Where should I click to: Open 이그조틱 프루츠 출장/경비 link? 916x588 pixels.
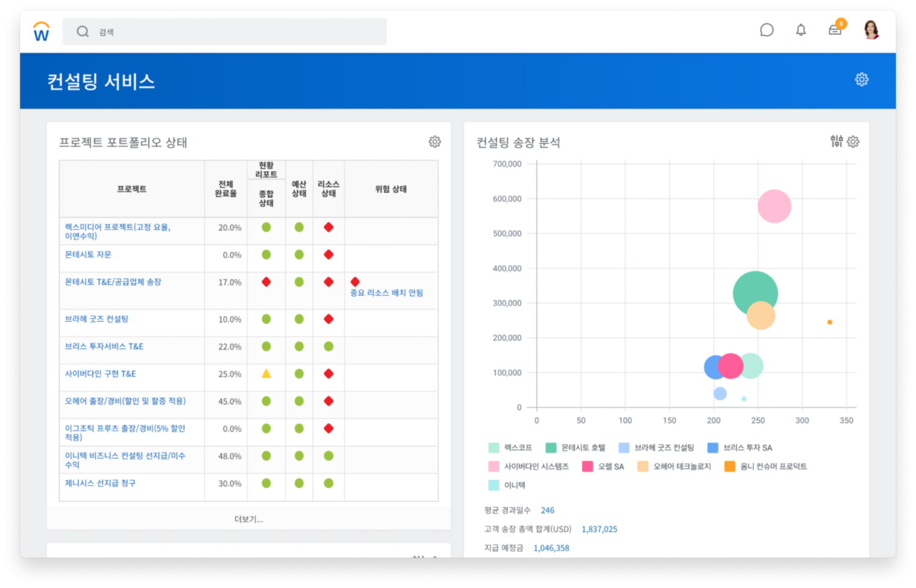click(125, 433)
